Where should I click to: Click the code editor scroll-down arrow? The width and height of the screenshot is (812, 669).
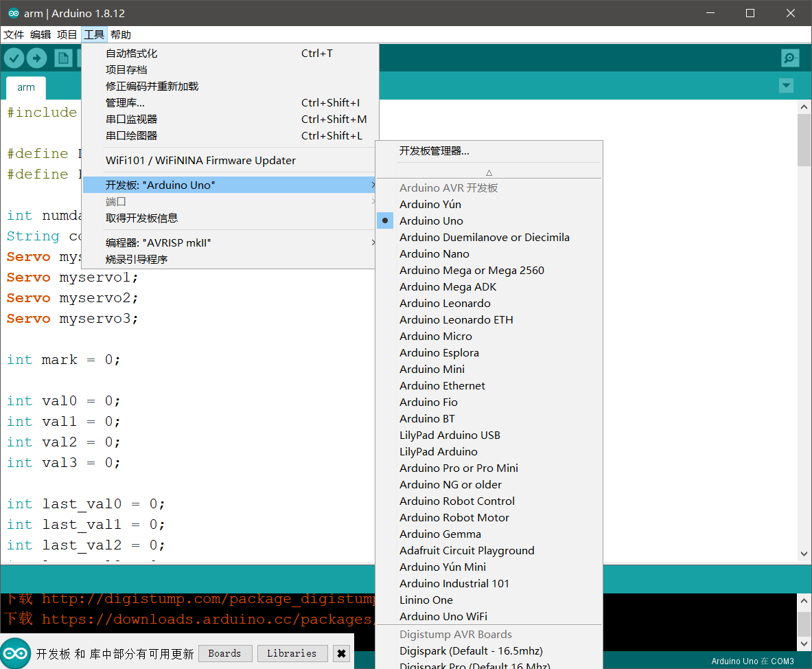point(804,554)
